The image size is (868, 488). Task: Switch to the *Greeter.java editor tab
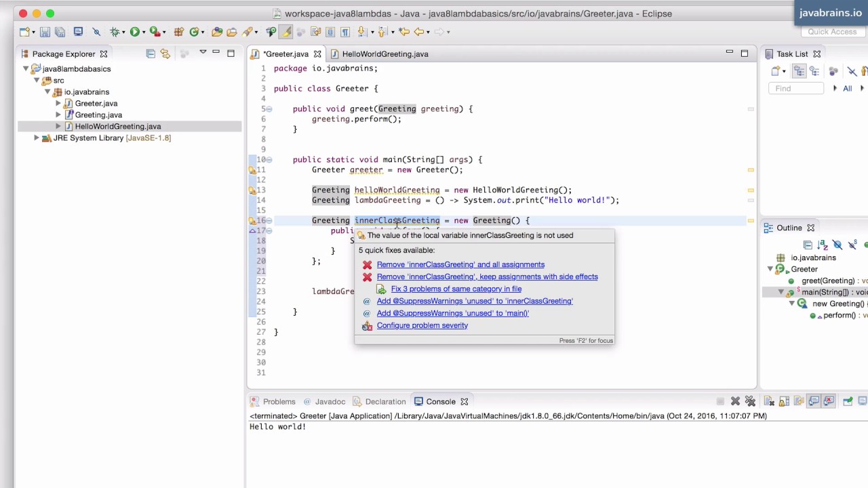pyautogui.click(x=285, y=54)
